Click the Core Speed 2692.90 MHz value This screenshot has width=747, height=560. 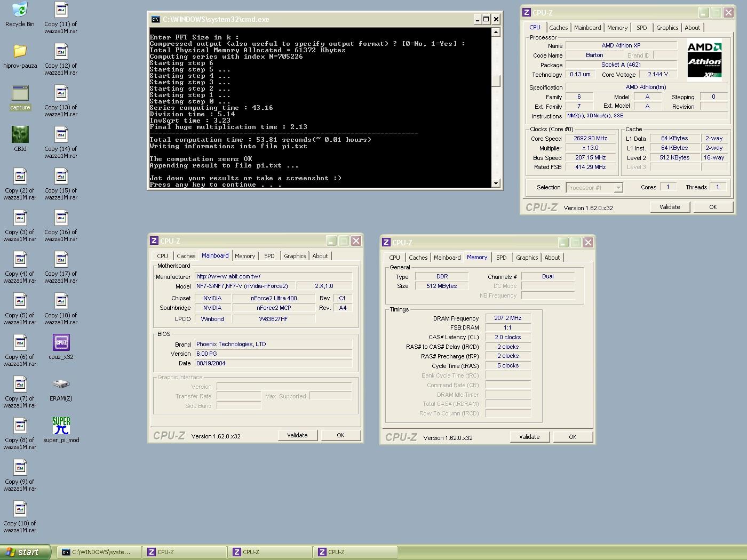[590, 138]
